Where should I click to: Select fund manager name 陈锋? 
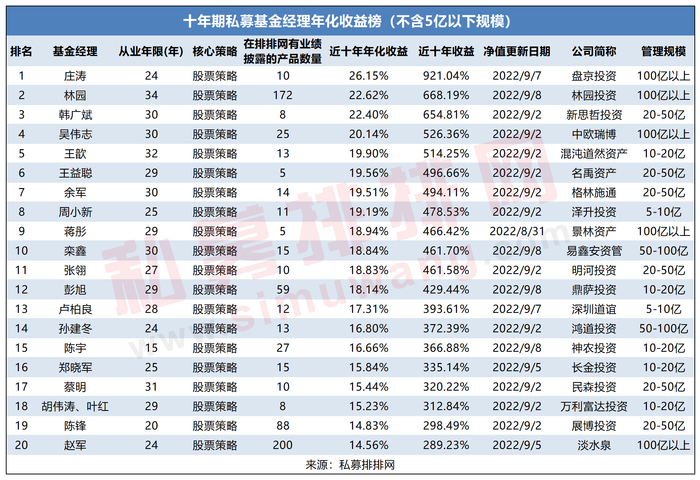click(x=75, y=426)
